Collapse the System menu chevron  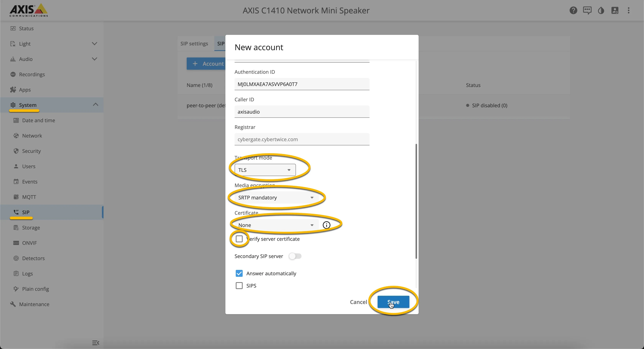click(x=95, y=105)
